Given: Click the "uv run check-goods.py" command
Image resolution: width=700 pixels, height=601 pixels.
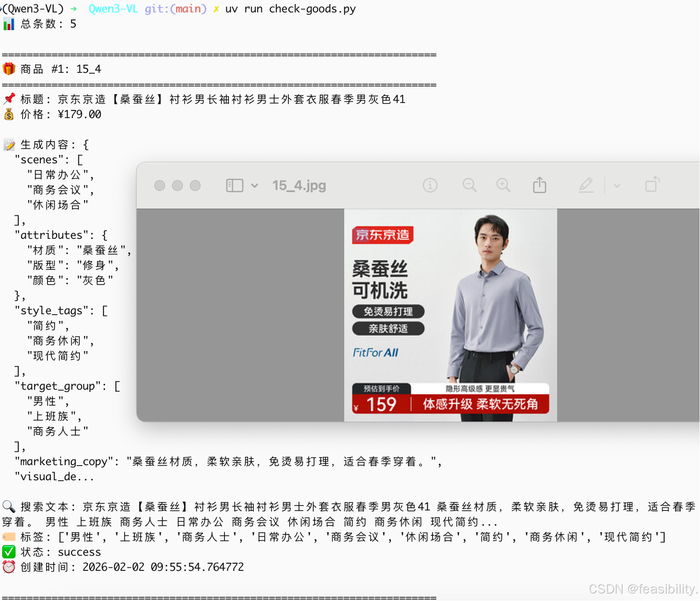Looking at the screenshot, I should point(291,9).
